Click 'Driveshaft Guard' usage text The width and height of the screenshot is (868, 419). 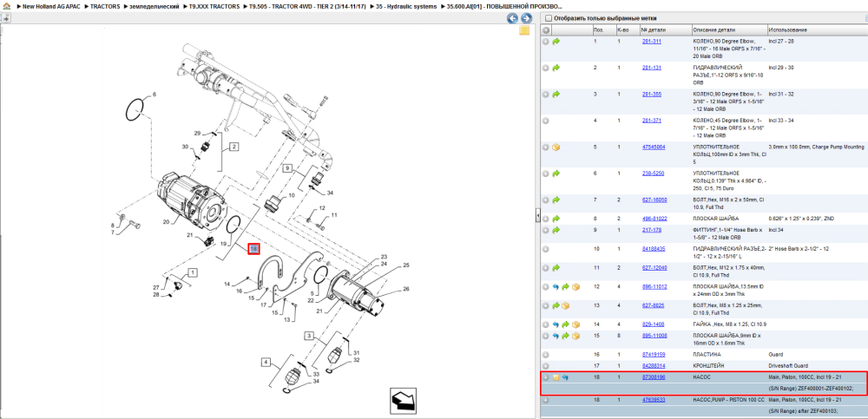click(x=787, y=366)
